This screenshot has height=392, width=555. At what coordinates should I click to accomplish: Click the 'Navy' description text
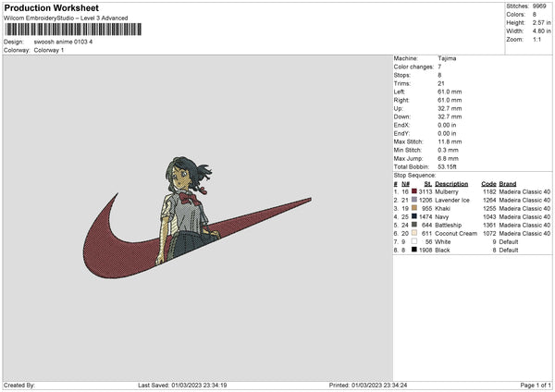442,217
